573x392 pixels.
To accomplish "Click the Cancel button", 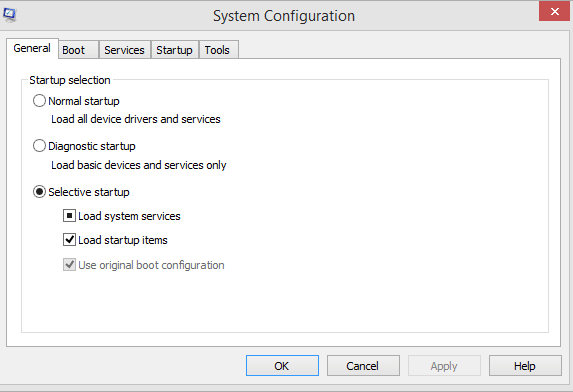I will point(363,366).
